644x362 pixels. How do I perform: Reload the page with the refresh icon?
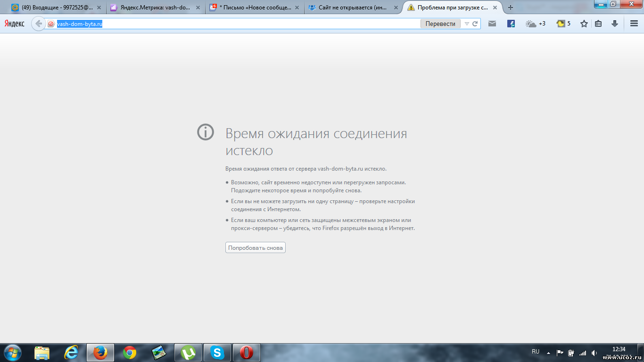coord(475,24)
